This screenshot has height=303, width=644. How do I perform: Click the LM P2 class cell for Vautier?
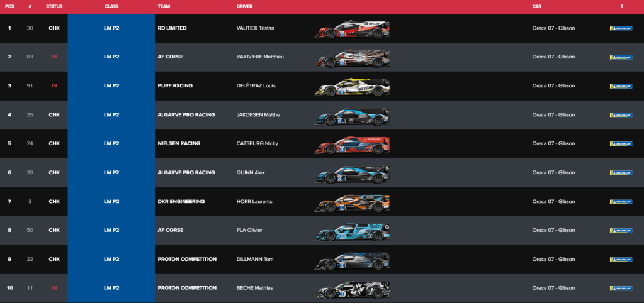111,28
